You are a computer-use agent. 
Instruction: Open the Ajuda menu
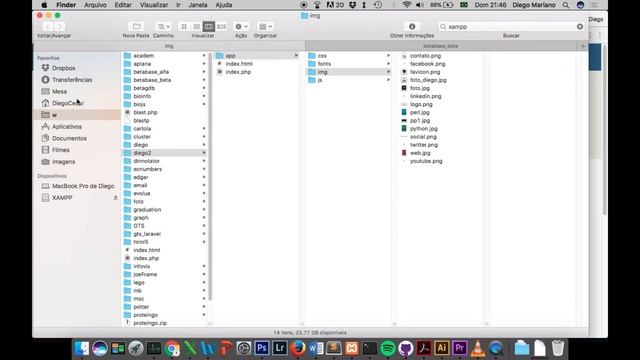click(224, 5)
